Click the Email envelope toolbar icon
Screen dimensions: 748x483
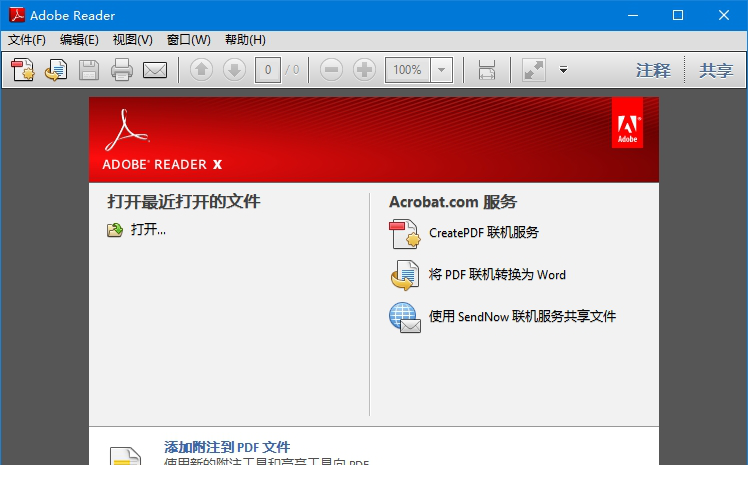155,70
